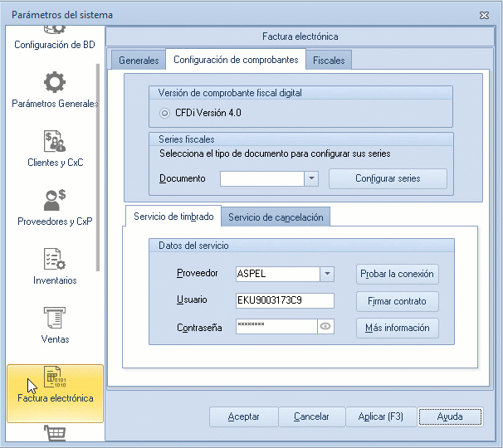
Task: Click the Contraseña password field
Action: pyautogui.click(x=276, y=327)
